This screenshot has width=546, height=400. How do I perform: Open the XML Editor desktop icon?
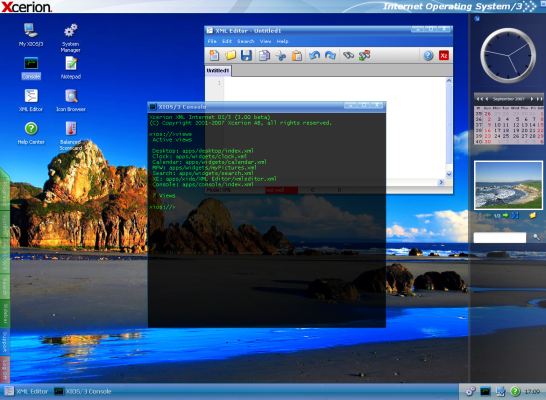click(31, 101)
